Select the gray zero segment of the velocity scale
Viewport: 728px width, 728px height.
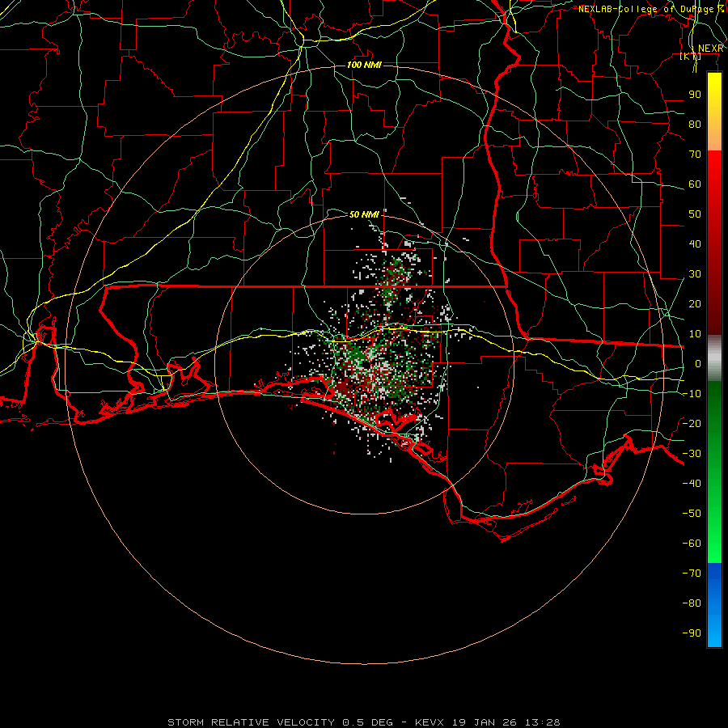click(x=714, y=358)
